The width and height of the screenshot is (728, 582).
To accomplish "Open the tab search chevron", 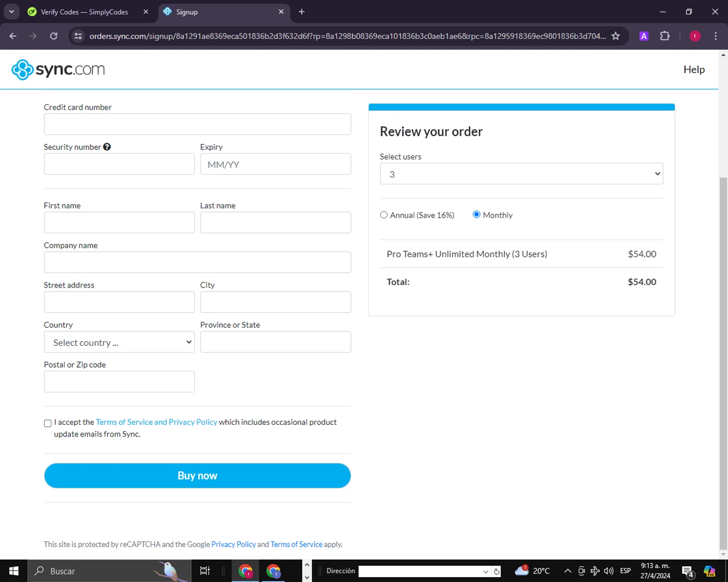I will click(11, 12).
